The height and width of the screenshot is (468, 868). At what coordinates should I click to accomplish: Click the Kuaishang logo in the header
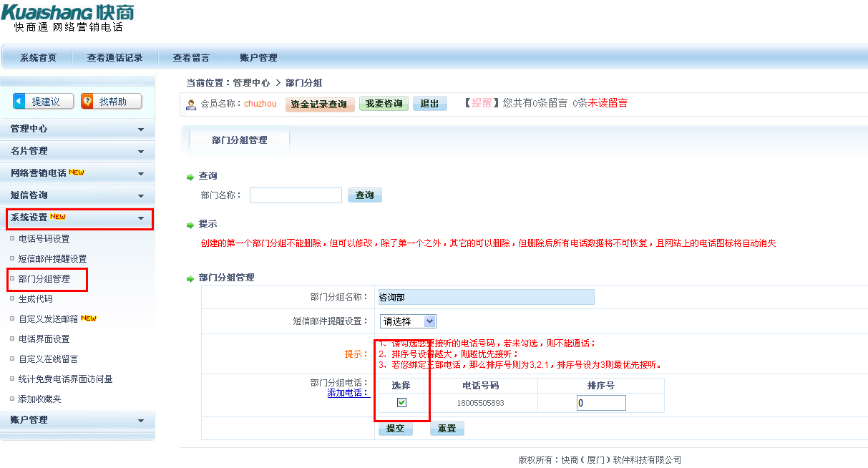click(68, 18)
